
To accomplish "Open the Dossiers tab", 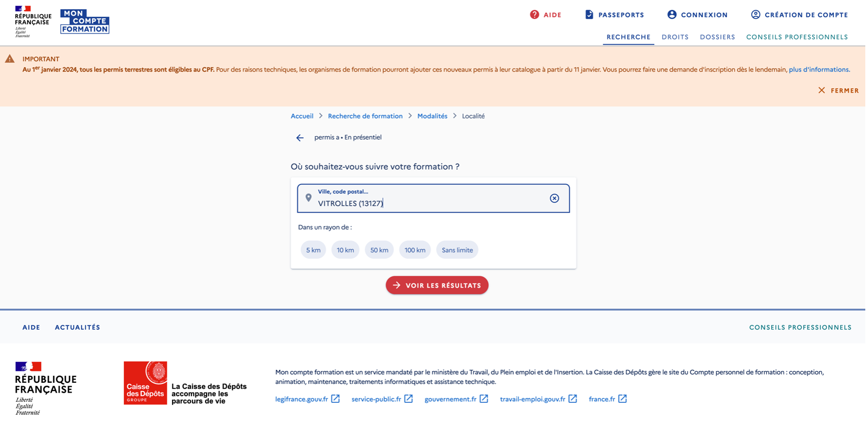I will [717, 37].
